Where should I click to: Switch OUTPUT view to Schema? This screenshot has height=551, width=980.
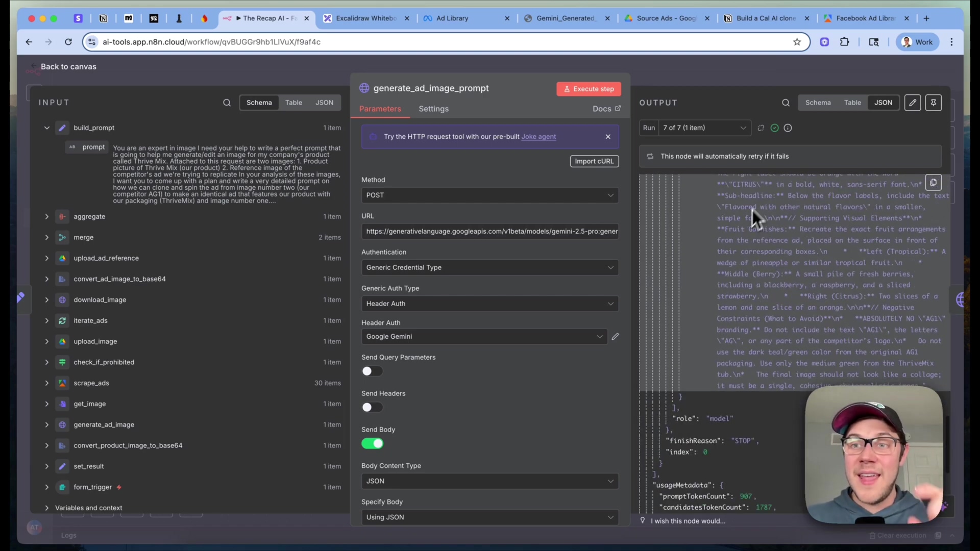tap(818, 103)
